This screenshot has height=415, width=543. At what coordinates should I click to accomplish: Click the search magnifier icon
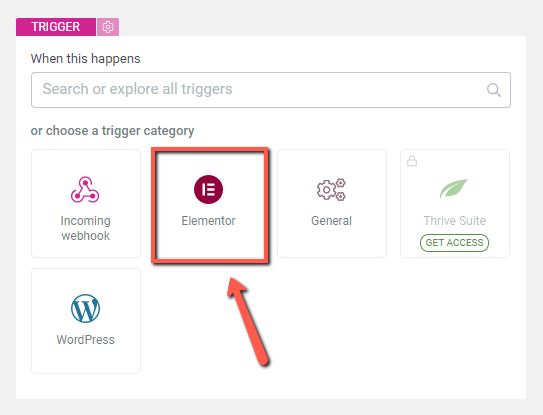point(493,90)
